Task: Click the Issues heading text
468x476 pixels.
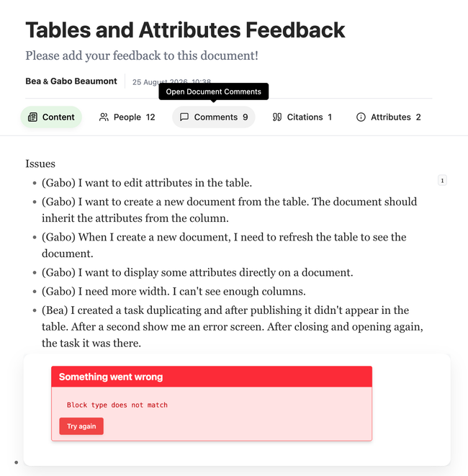Action: click(x=40, y=164)
